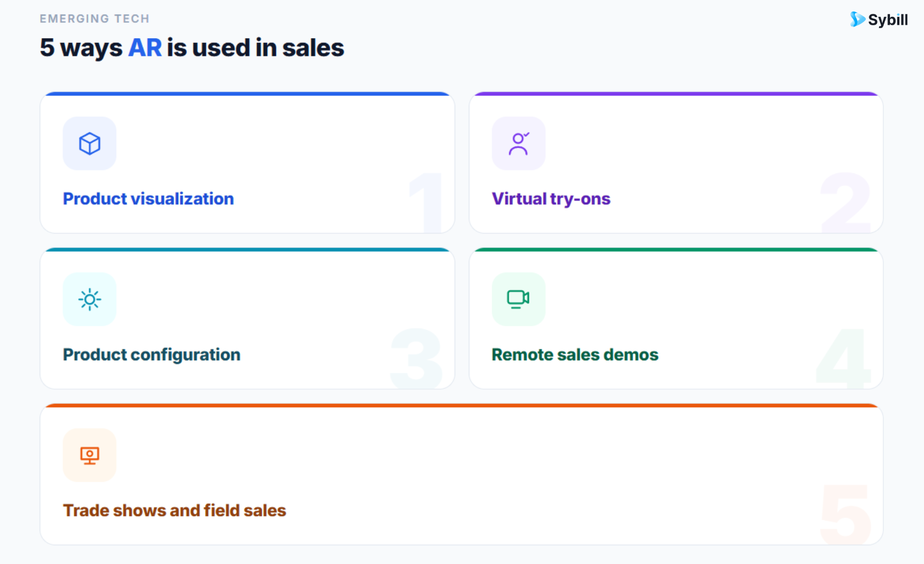
Task: Click the EMERGING TECH label
Action: [x=95, y=19]
